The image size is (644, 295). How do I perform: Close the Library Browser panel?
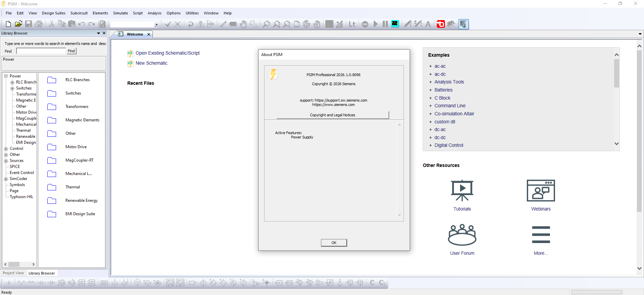[104, 33]
